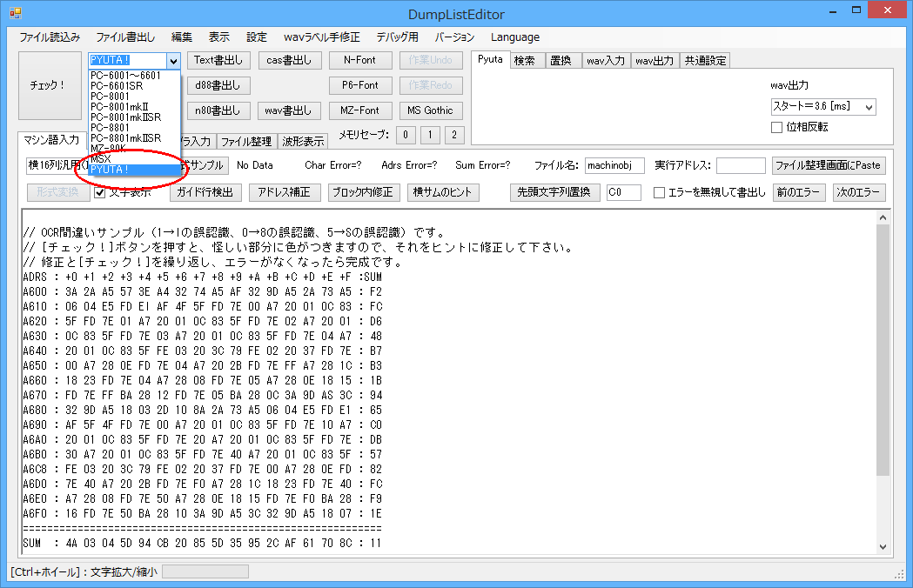Choose PC-8001mkIISR in the dropdown list
The width and height of the screenshot is (913, 588).
[135, 117]
